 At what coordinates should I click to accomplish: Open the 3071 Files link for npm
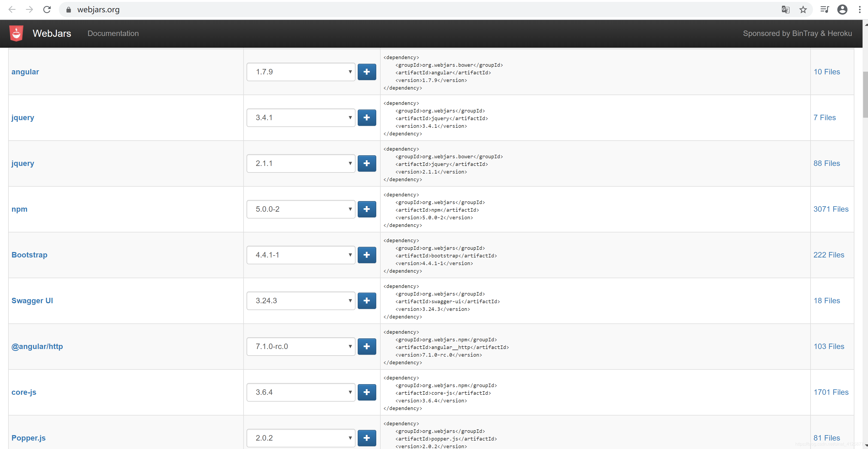pos(831,209)
